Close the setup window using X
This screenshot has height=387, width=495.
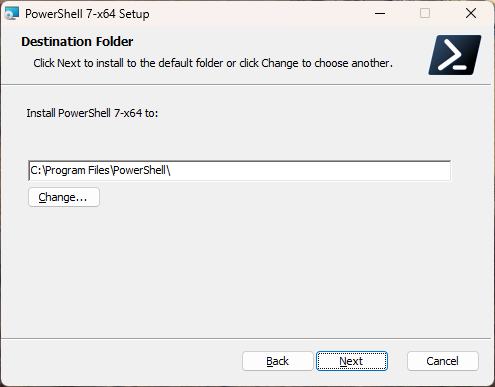click(471, 13)
